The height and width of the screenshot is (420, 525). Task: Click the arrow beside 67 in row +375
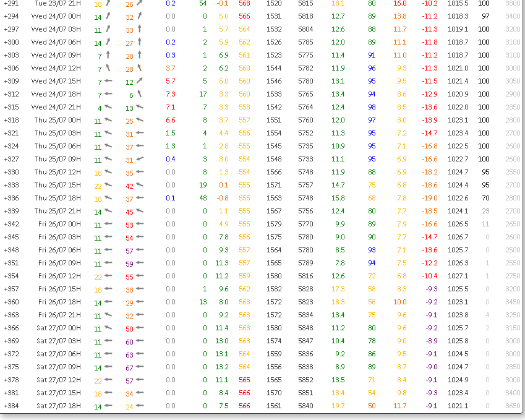coord(140,367)
